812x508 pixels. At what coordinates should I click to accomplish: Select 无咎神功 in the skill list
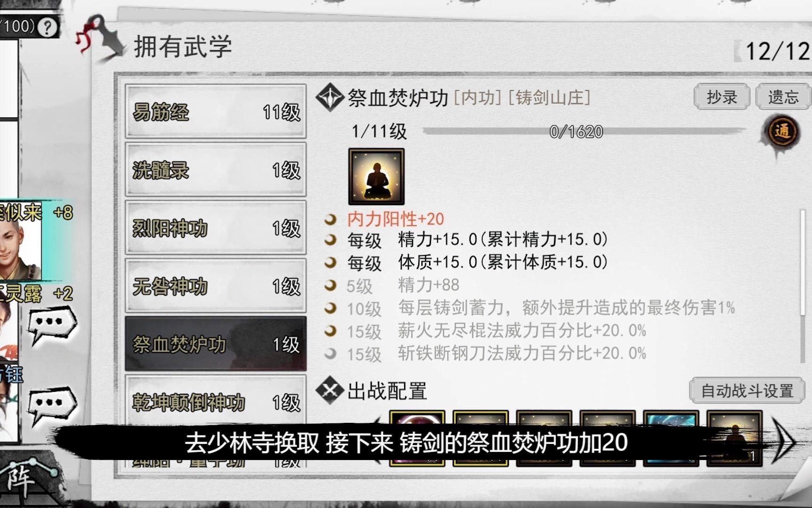tap(216, 286)
